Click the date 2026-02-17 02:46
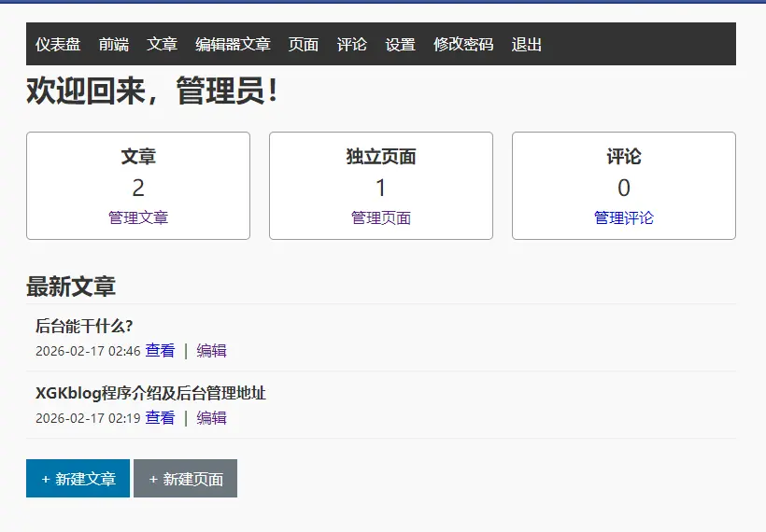 [x=88, y=351]
